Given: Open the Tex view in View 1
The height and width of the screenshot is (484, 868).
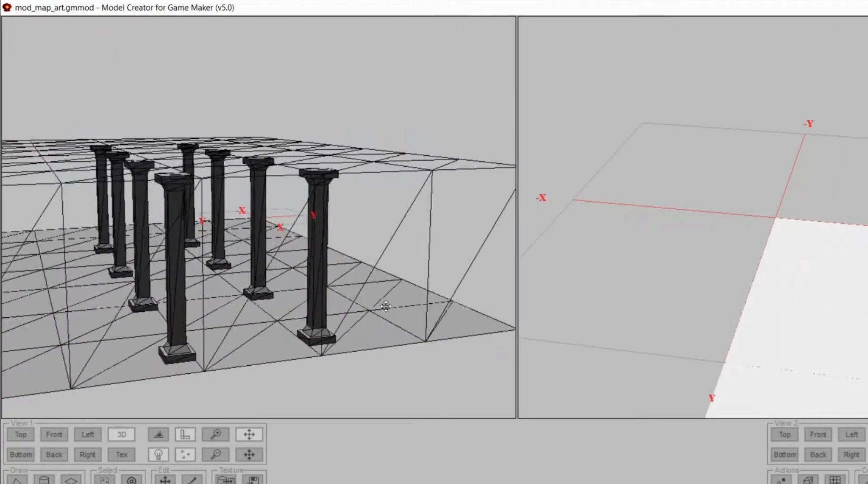Looking at the screenshot, I should pyautogui.click(x=122, y=455).
